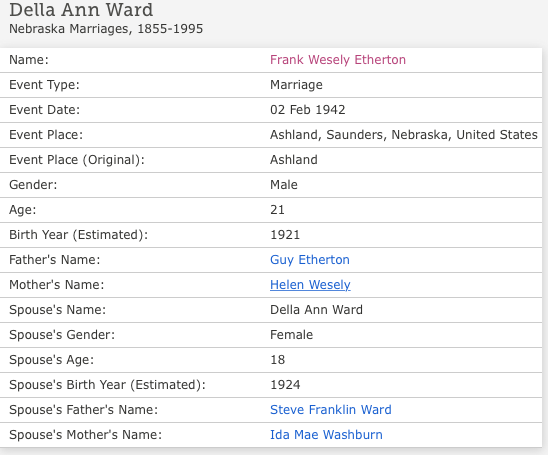This screenshot has height=455, width=548.
Task: Open the Steve Franklin Ward link
Action: pos(331,410)
